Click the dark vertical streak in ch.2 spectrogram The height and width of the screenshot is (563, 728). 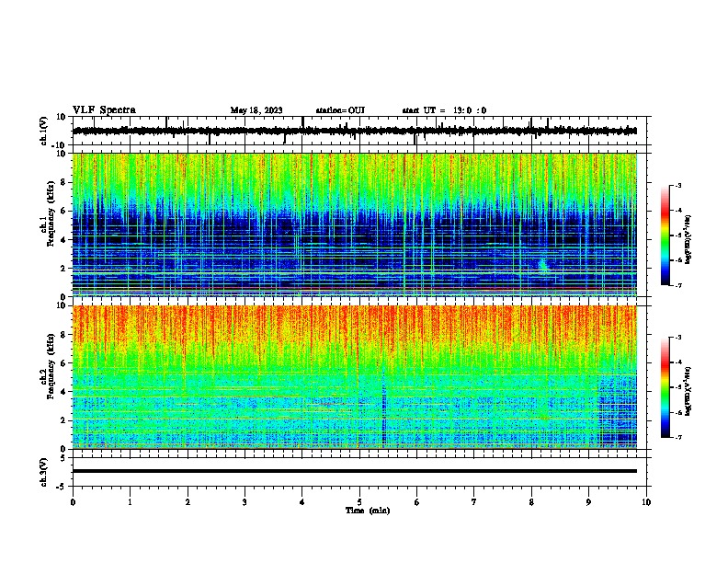(x=383, y=407)
